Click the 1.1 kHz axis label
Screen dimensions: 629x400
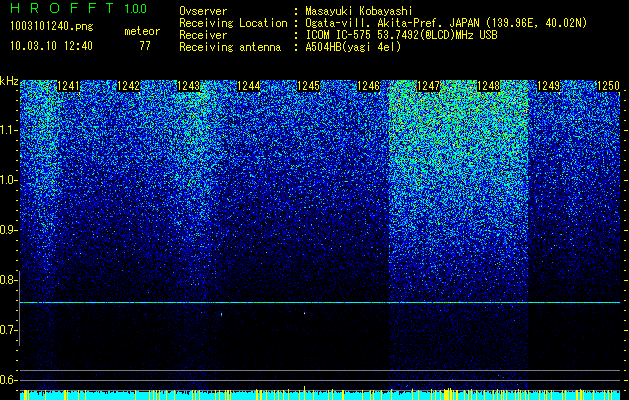[x=8, y=130]
